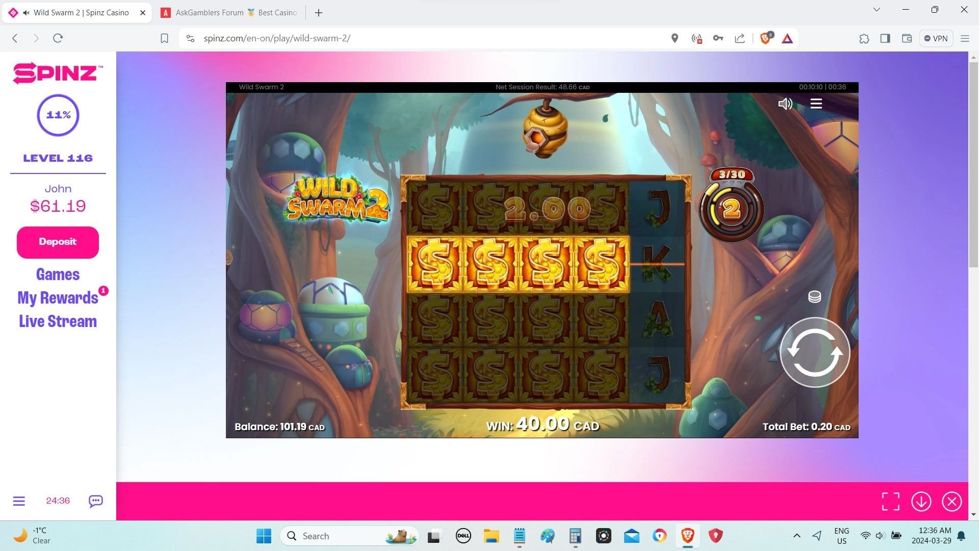This screenshot has height=551, width=980.
Task: Click the spinz.com address bar
Action: pyautogui.click(x=277, y=38)
